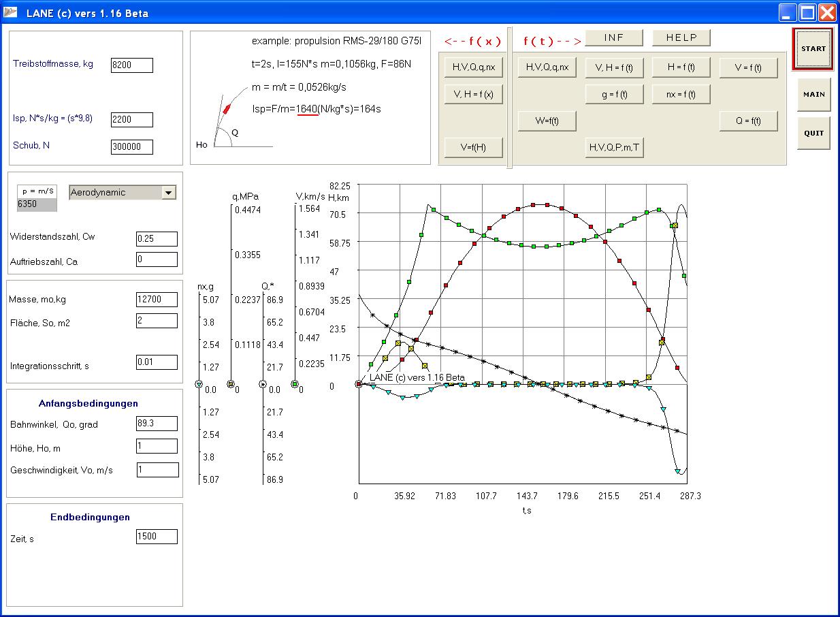Click the Treibstoffmasse input field
The image size is (840, 617).
132,65
